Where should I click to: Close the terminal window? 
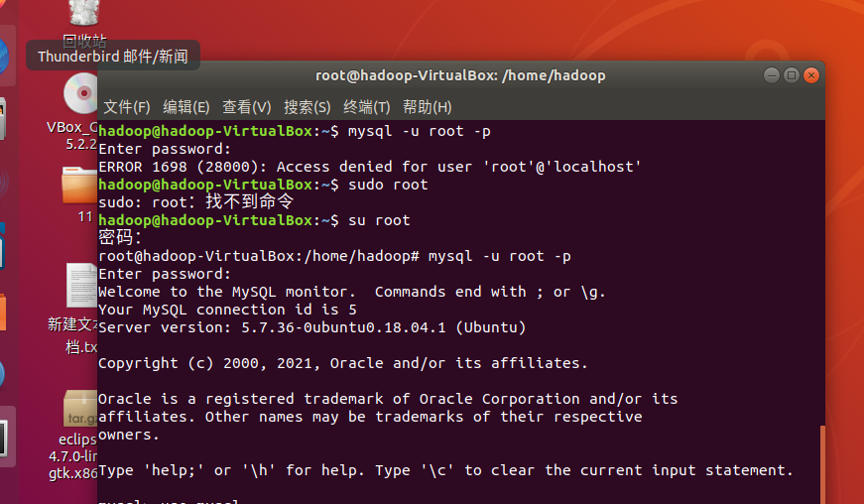[x=811, y=75]
